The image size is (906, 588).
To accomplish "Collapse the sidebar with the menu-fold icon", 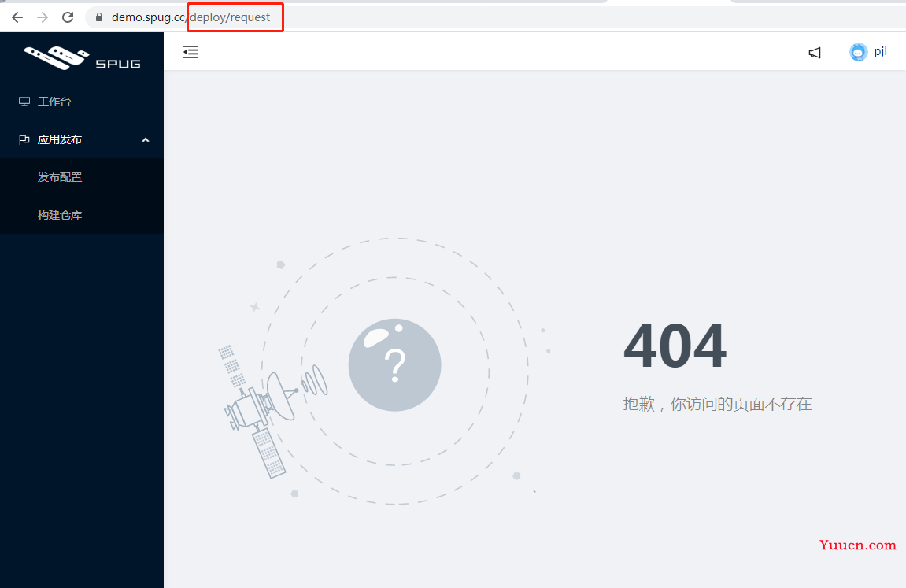I will 190,52.
